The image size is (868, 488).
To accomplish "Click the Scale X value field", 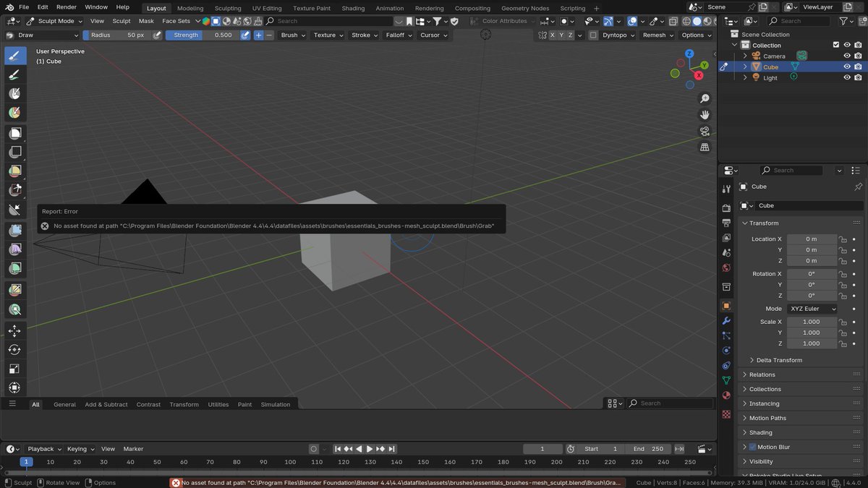I will 812,322.
